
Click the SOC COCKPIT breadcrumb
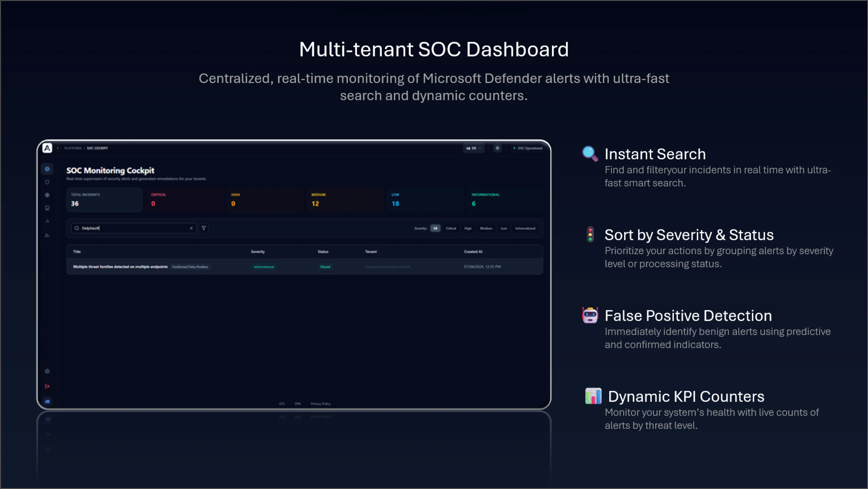click(97, 148)
